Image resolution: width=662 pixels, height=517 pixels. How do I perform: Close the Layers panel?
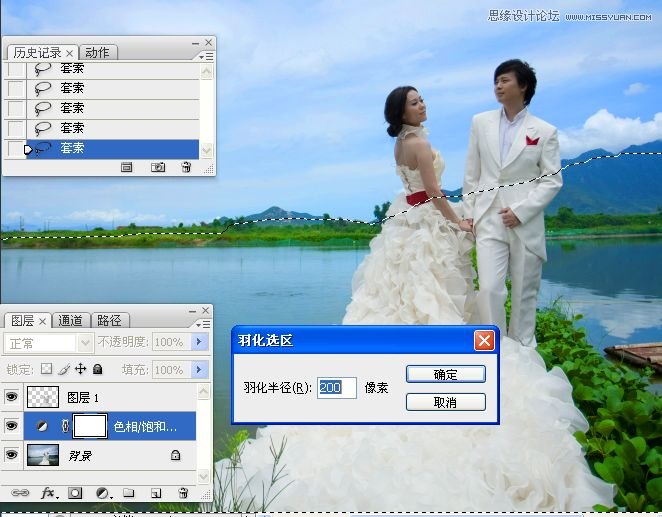[206, 311]
